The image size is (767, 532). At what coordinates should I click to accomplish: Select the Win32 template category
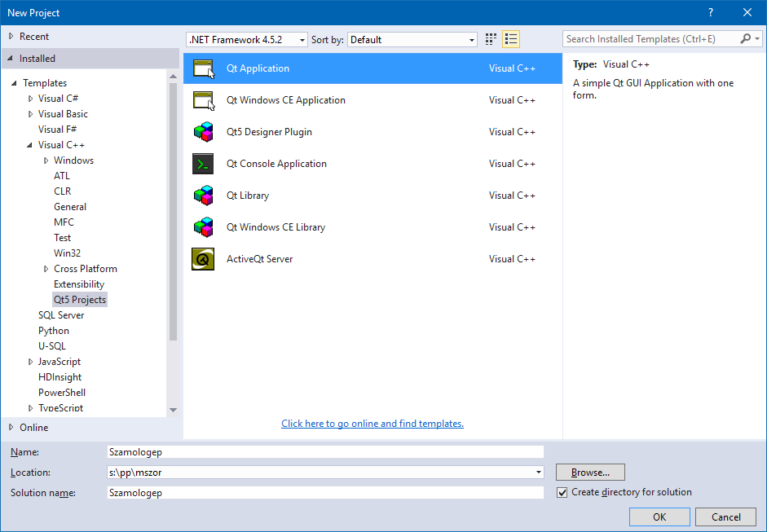tap(67, 253)
